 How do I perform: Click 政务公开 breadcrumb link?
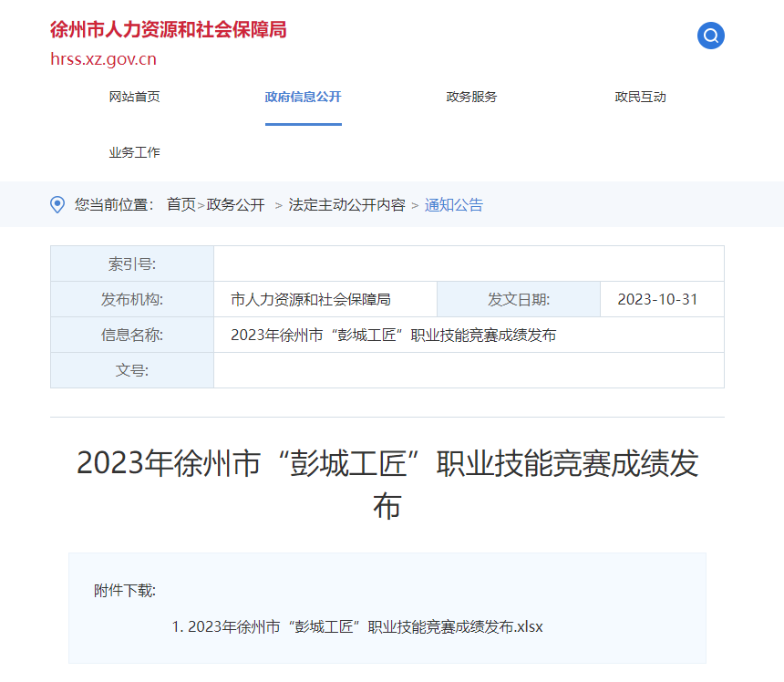pos(235,204)
